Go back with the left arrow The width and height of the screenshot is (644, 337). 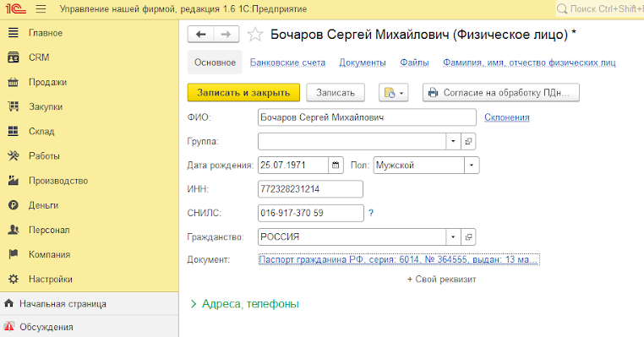tap(200, 35)
